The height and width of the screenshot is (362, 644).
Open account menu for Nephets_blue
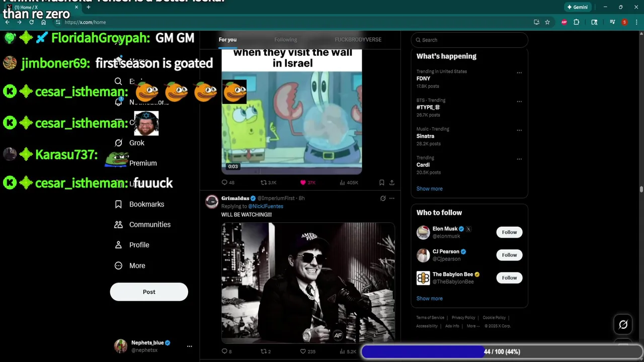pos(190,346)
